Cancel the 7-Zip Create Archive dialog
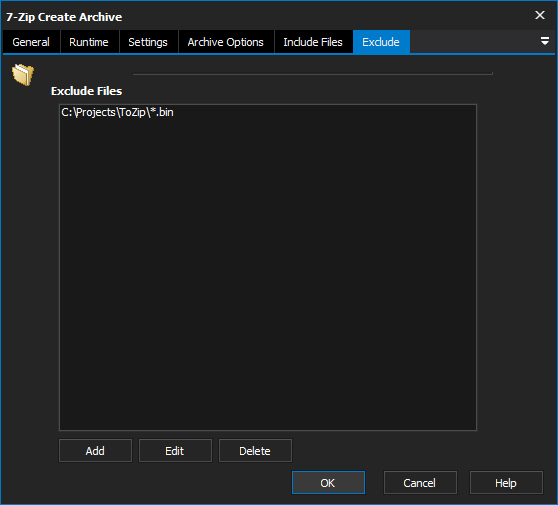Screen dimensions: 558x505 (420, 483)
